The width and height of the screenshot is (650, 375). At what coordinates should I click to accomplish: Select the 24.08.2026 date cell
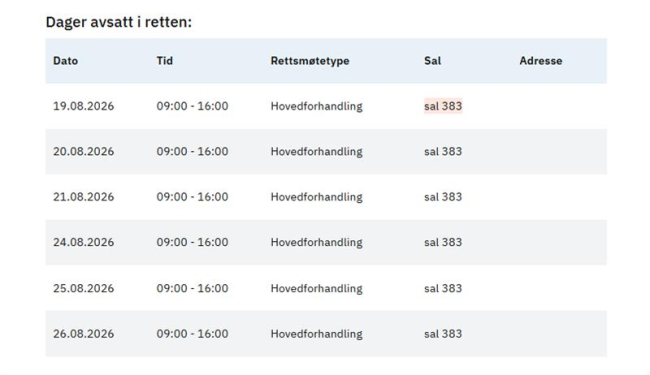click(83, 242)
